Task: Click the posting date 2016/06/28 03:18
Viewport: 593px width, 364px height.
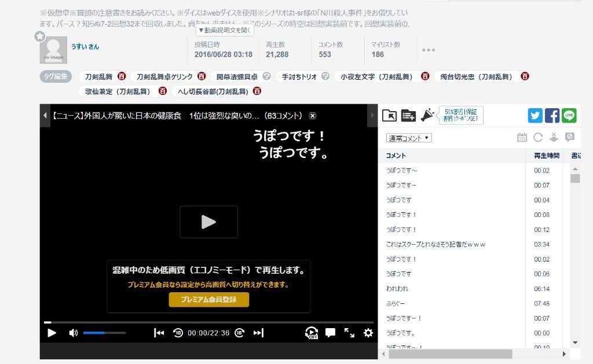Action: [224, 54]
